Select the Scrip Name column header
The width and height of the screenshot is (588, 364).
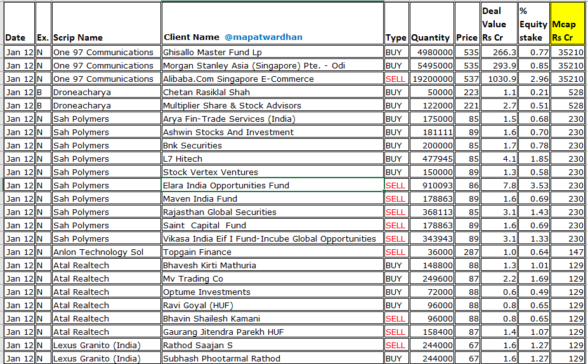pyautogui.click(x=107, y=23)
